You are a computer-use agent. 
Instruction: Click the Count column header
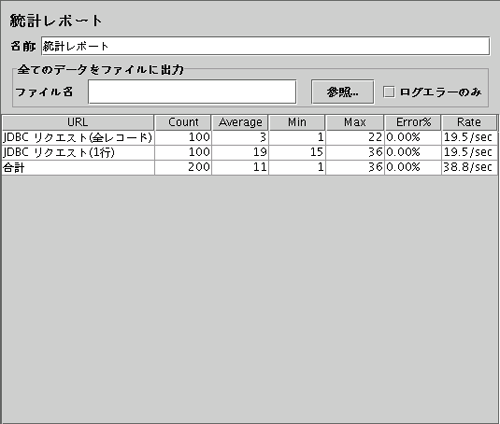(183, 122)
